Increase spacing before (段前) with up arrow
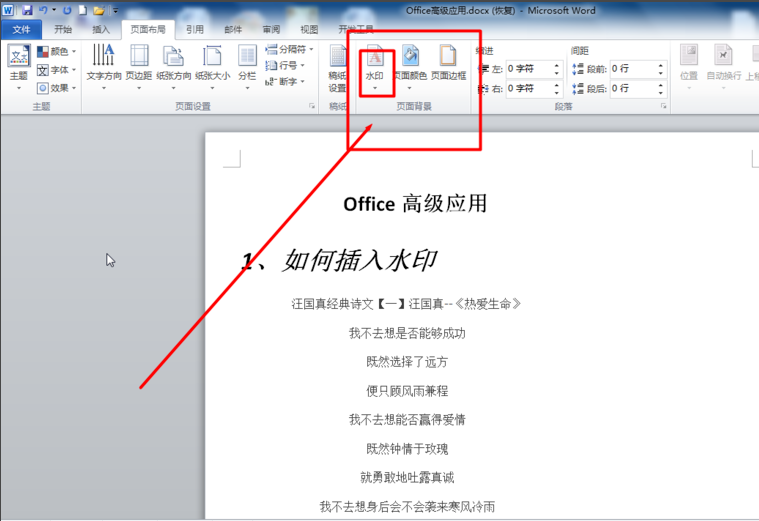759x521 pixels. pyautogui.click(x=660, y=65)
